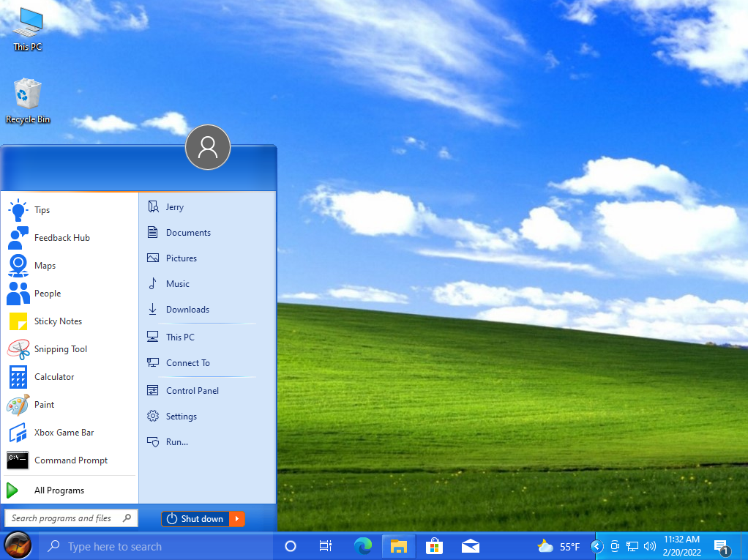This screenshot has height=560, width=748.
Task: Open Pictures folder in start menu
Action: [207, 258]
